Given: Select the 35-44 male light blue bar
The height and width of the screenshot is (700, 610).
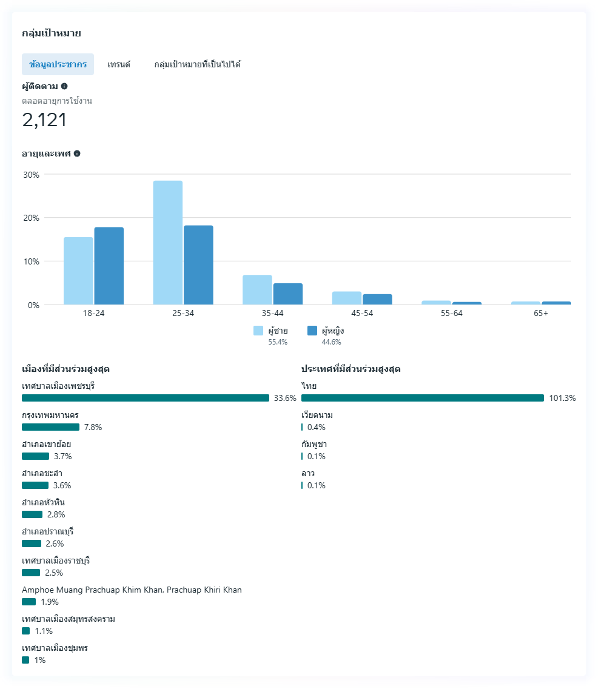Looking at the screenshot, I should [x=257, y=290].
